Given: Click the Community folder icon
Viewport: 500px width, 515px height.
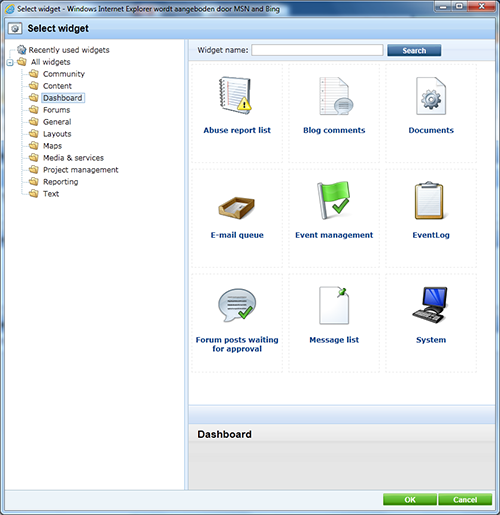Looking at the screenshot, I should click(34, 74).
